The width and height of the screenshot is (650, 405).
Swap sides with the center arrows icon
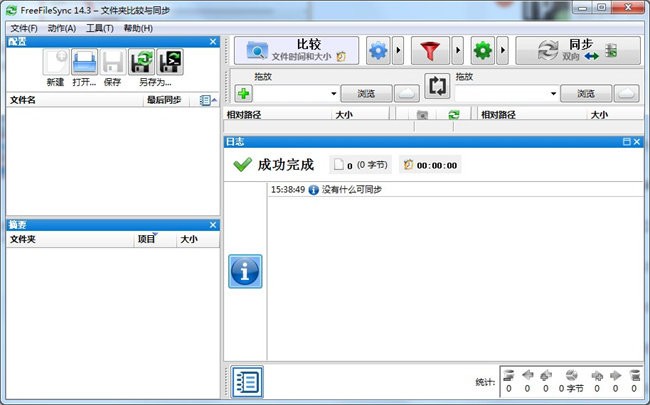[437, 86]
